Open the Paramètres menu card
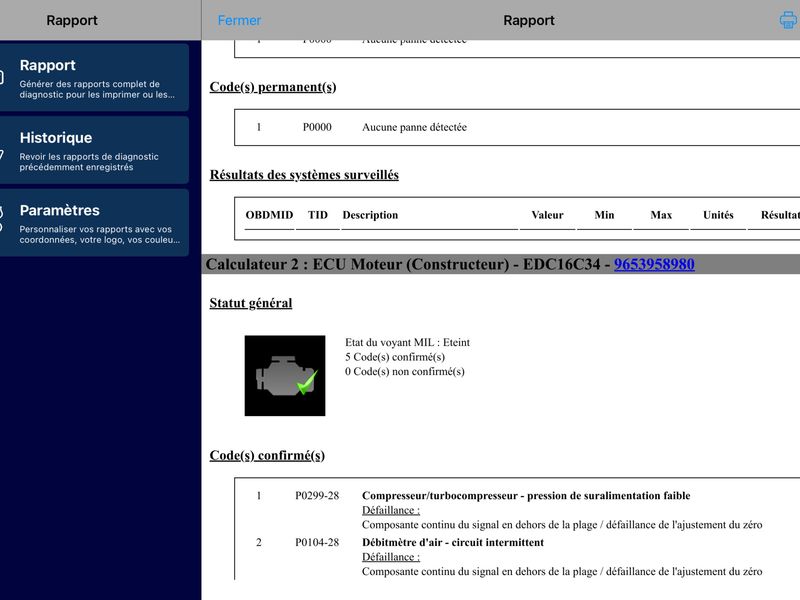 pos(94,222)
